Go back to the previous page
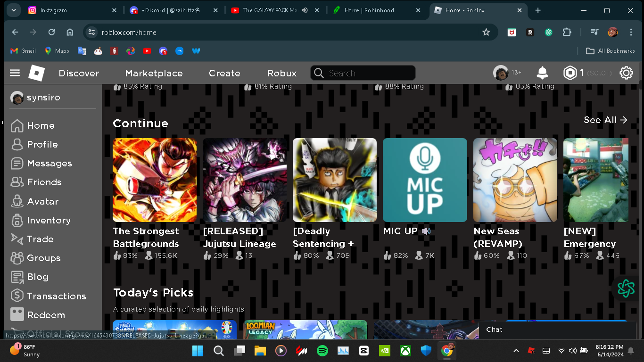Screen dimensions: 644x362 click(x=15, y=32)
